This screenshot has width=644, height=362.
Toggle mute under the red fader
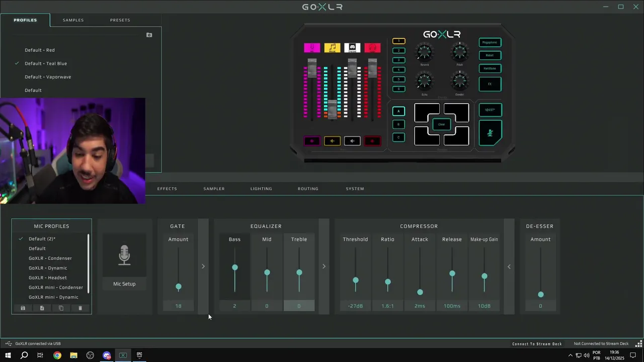[x=372, y=141]
